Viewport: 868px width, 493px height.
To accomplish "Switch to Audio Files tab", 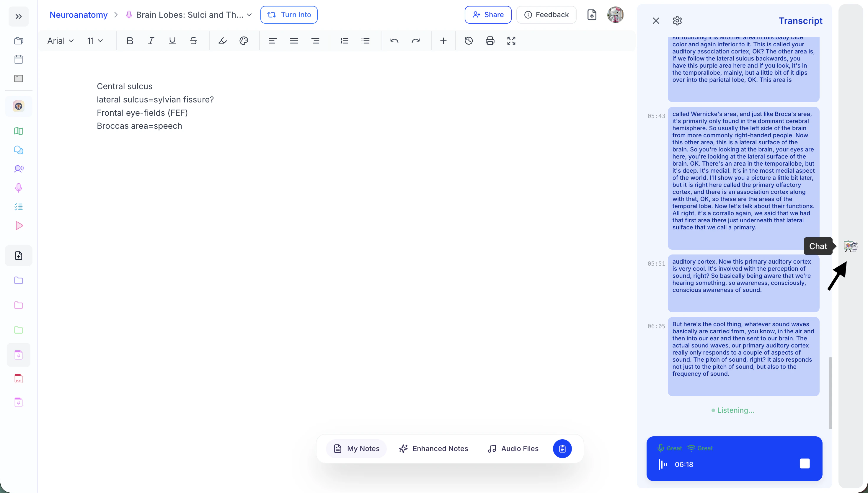I will (x=513, y=449).
